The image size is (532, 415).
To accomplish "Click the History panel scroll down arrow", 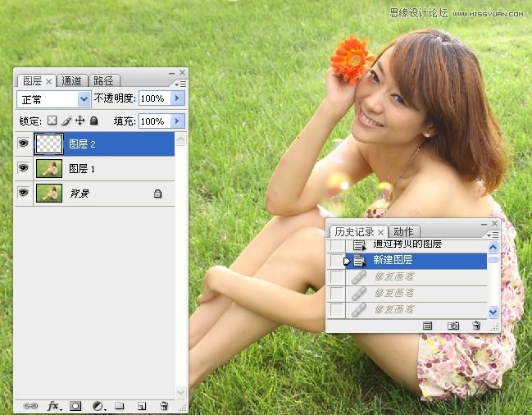I will (x=493, y=312).
